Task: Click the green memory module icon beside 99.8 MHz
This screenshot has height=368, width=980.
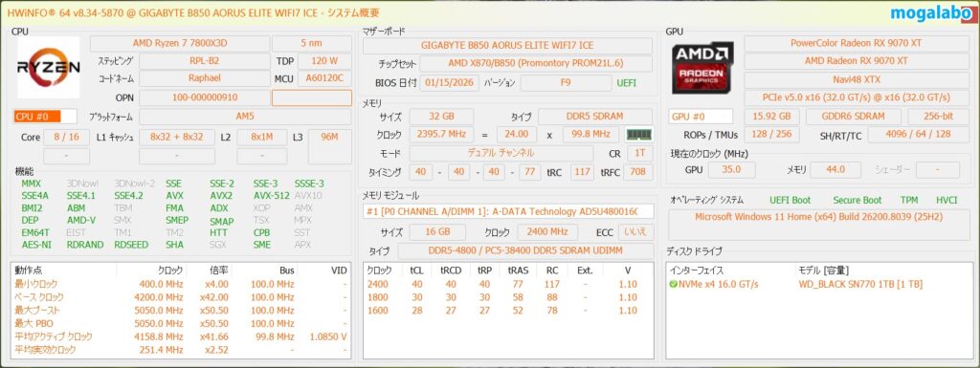Action: click(x=638, y=135)
